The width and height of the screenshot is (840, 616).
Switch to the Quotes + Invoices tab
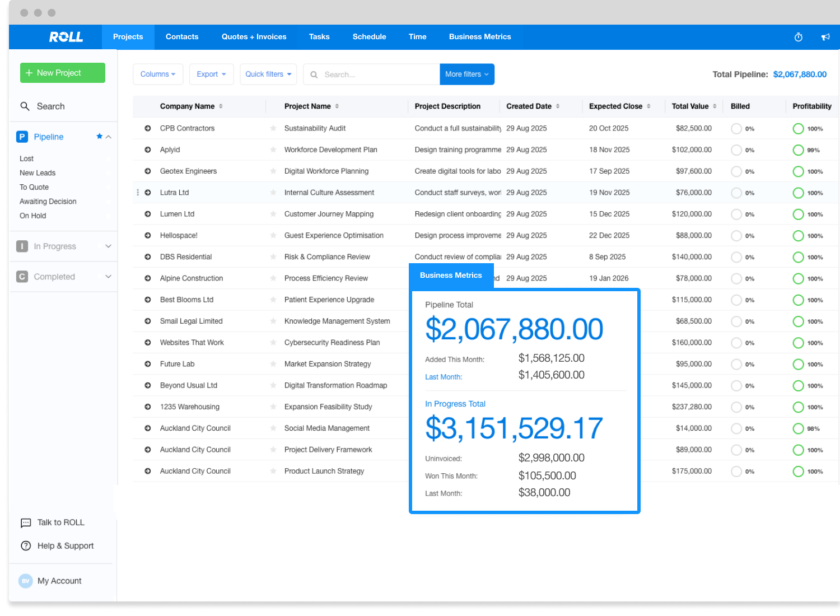click(x=254, y=37)
